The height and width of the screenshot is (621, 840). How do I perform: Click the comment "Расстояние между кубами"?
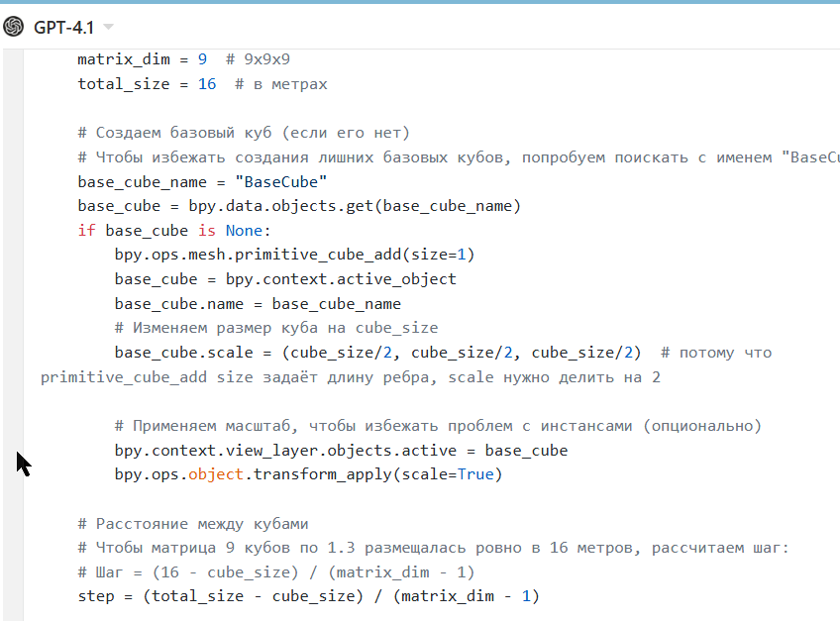tap(193, 524)
